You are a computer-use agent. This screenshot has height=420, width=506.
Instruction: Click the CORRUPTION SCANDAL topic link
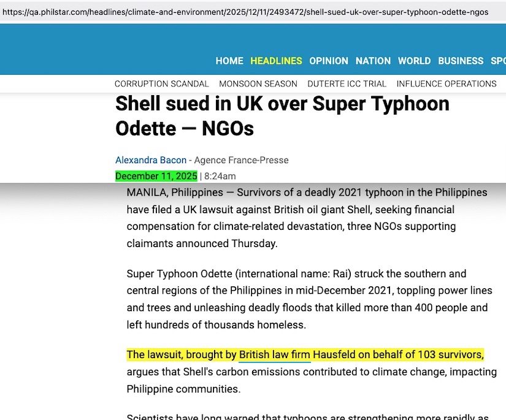162,84
